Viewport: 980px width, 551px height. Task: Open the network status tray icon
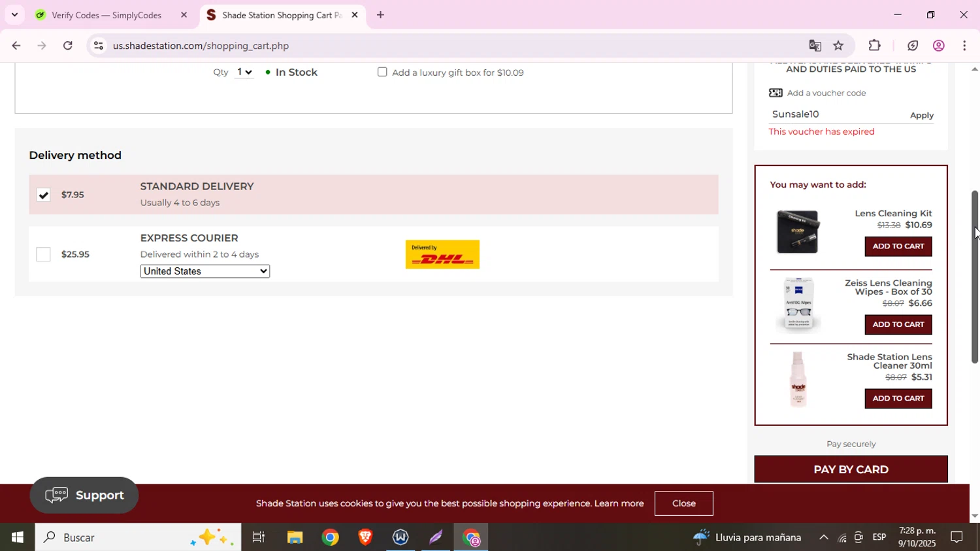tap(842, 537)
